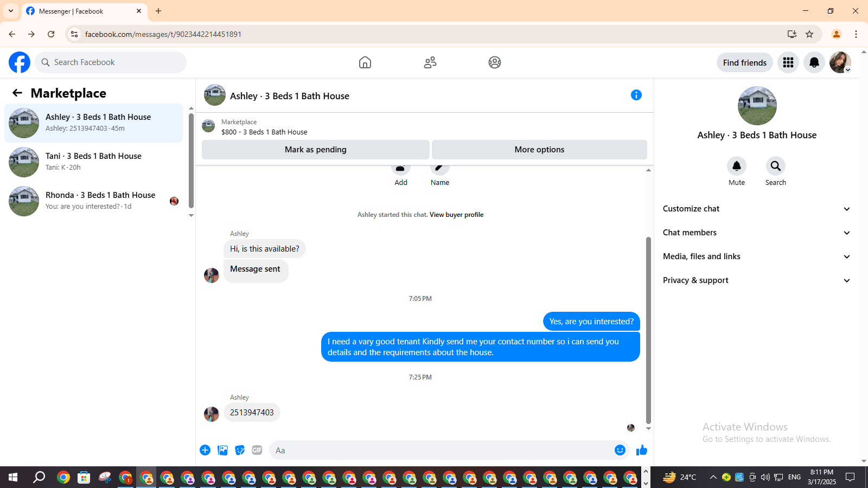Click the $800 listing title link
The width and height of the screenshot is (868, 488).
coord(264,132)
